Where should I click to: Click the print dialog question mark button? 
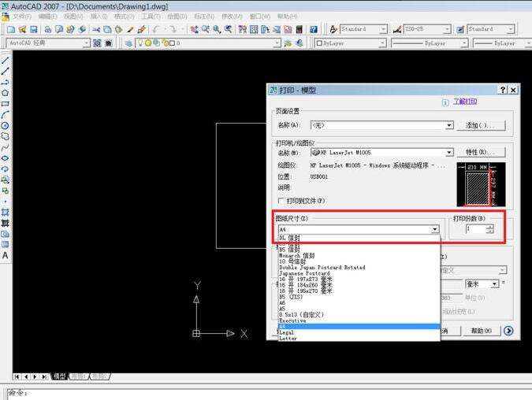click(x=503, y=90)
